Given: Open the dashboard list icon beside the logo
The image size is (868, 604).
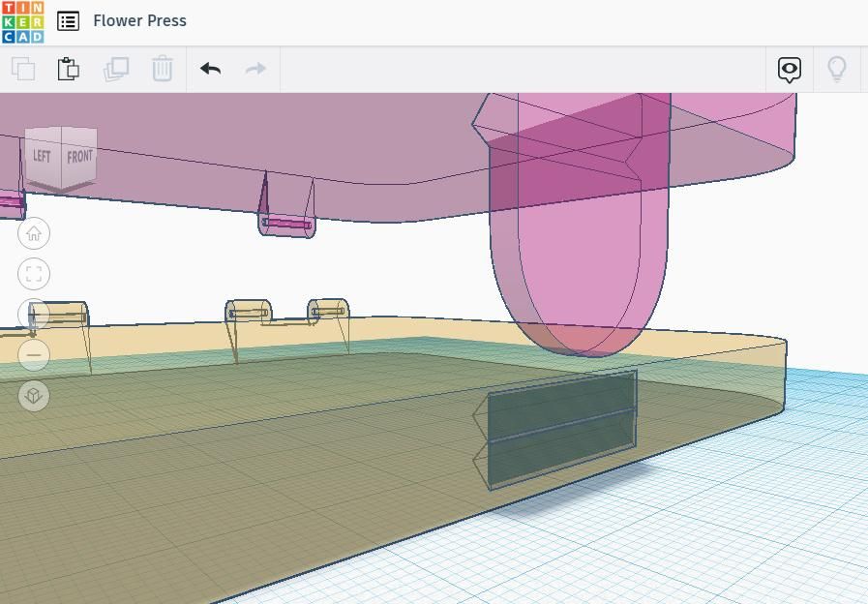Looking at the screenshot, I should pos(68,21).
